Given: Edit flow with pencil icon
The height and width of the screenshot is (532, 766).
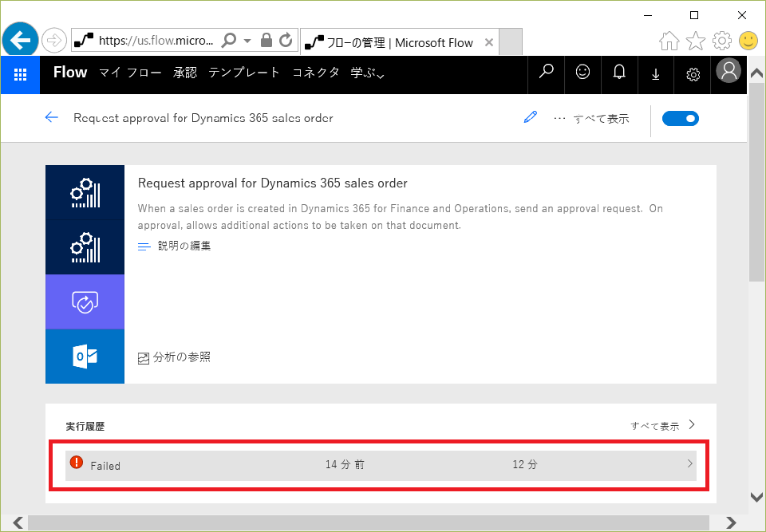Looking at the screenshot, I should [530, 117].
